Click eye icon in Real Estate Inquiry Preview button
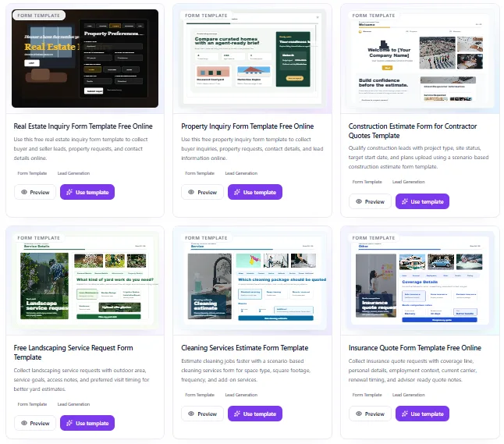The height and width of the screenshot is (444, 504). point(24,192)
